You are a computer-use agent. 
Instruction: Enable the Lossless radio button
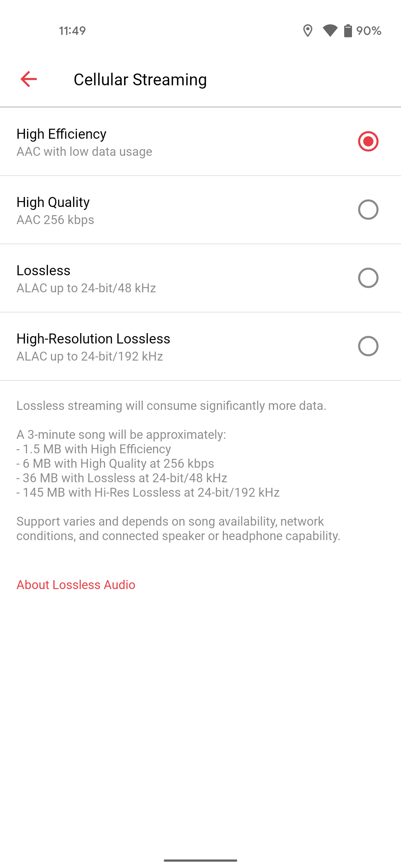click(368, 278)
